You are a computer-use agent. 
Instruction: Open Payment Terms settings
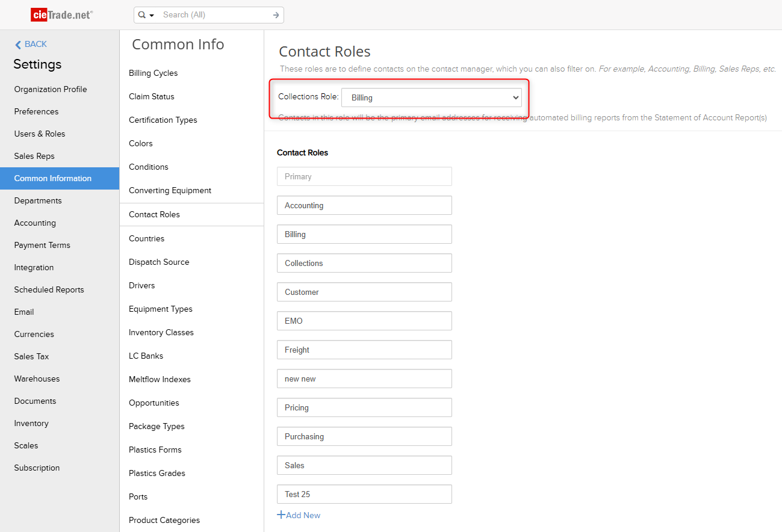click(x=42, y=245)
